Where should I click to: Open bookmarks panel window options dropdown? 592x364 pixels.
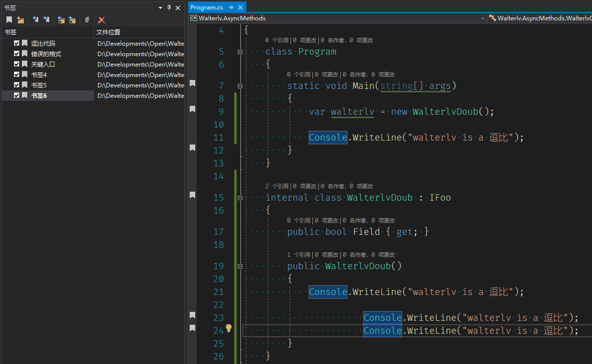coord(160,7)
